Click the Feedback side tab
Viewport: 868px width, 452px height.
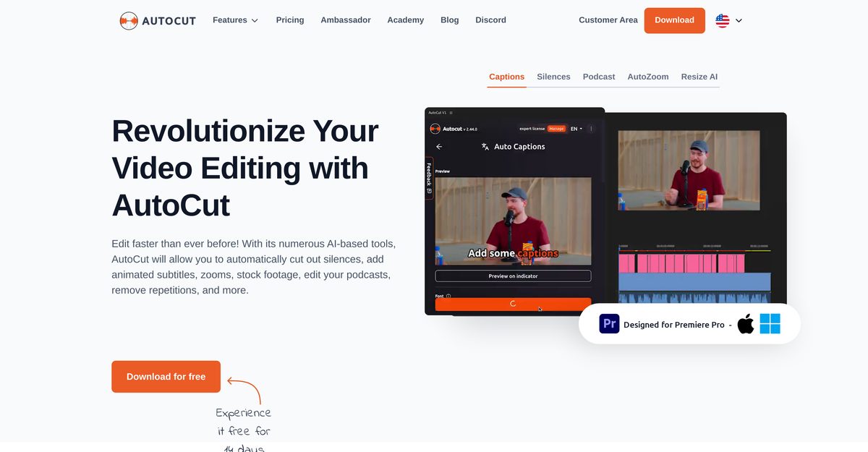(429, 179)
